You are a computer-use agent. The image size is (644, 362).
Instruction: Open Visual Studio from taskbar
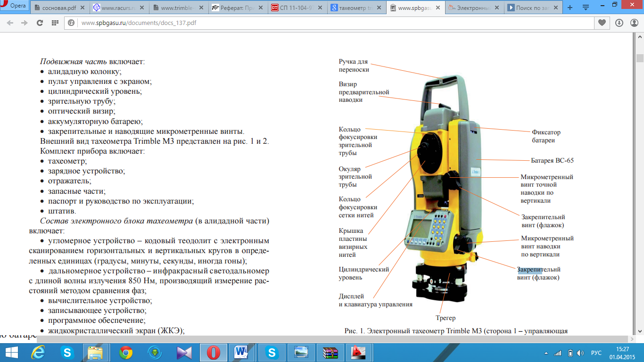(x=184, y=353)
